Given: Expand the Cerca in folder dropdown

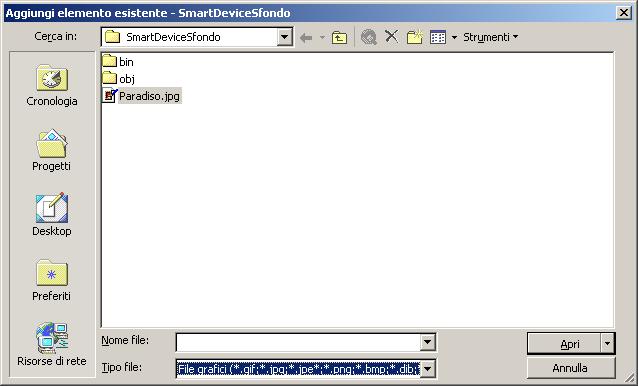Looking at the screenshot, I should click(285, 37).
